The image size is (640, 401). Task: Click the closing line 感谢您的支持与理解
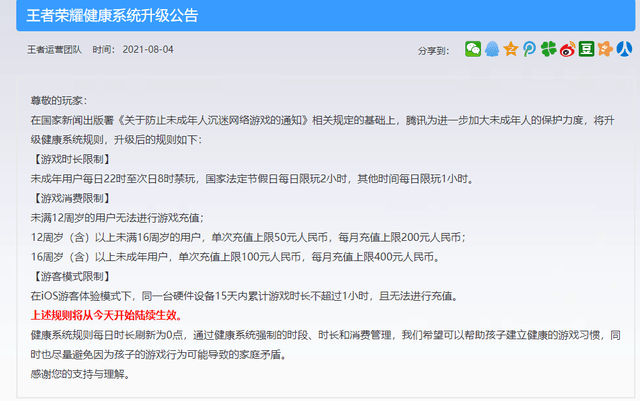[x=80, y=374]
